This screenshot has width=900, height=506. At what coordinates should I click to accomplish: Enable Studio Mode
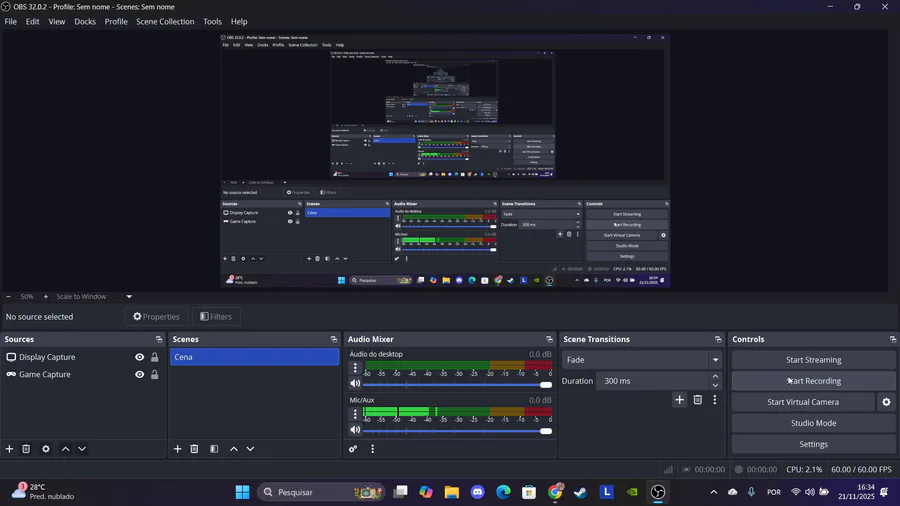coord(813,423)
